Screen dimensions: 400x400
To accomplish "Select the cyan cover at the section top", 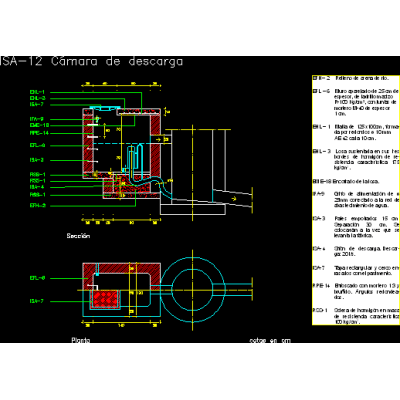I will coord(104,108).
